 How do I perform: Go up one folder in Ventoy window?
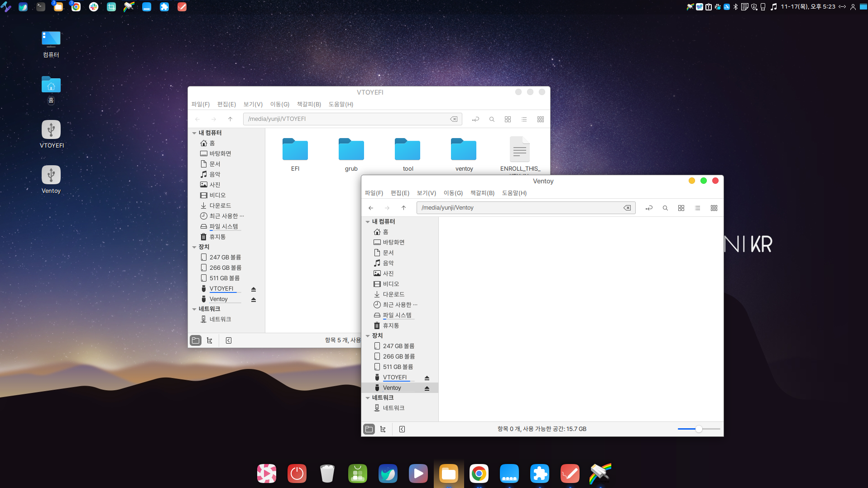click(x=403, y=208)
